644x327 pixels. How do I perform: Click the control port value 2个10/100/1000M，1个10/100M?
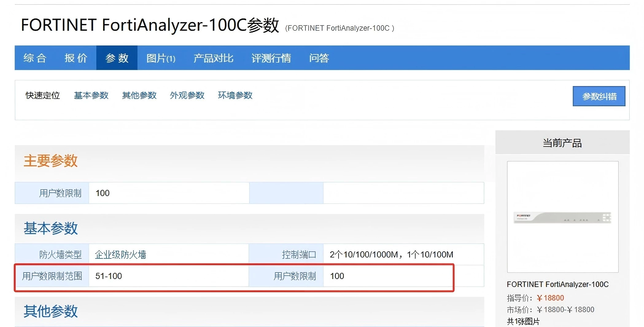391,254
